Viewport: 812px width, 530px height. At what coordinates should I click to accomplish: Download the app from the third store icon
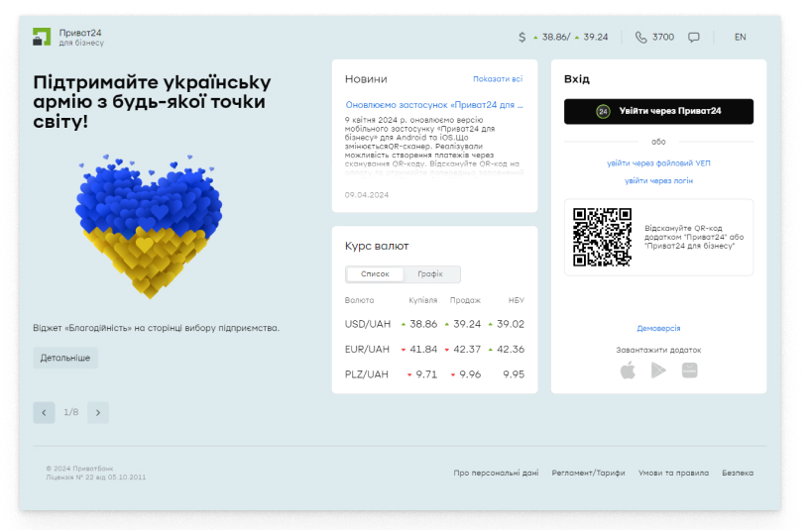point(690,370)
